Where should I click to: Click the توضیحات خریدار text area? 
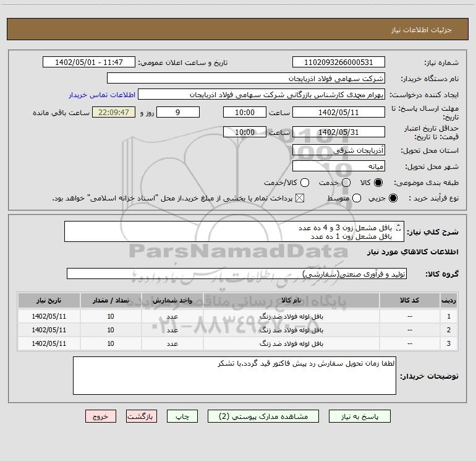[234, 376]
